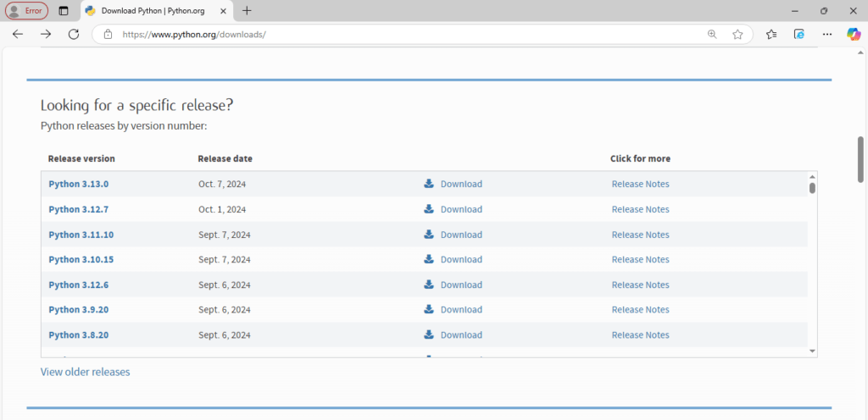Image resolution: width=868 pixels, height=420 pixels.
Task: Open Release Notes for Python 3.12.6
Action: click(641, 285)
